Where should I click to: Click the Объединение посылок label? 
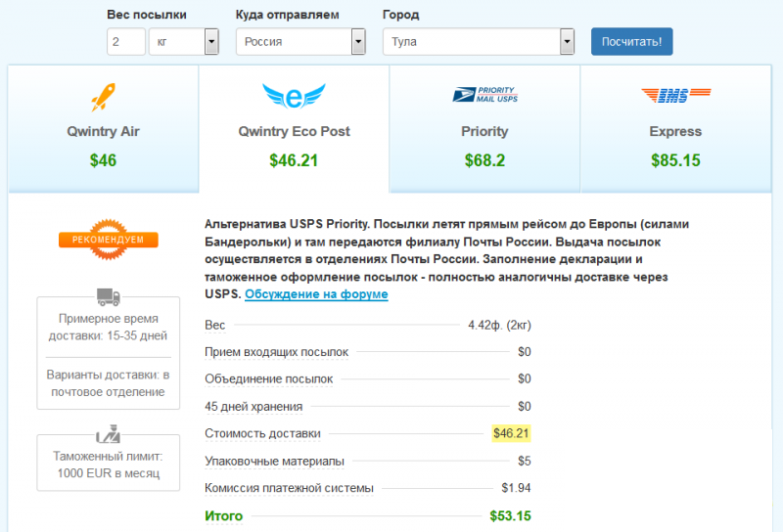point(268,379)
